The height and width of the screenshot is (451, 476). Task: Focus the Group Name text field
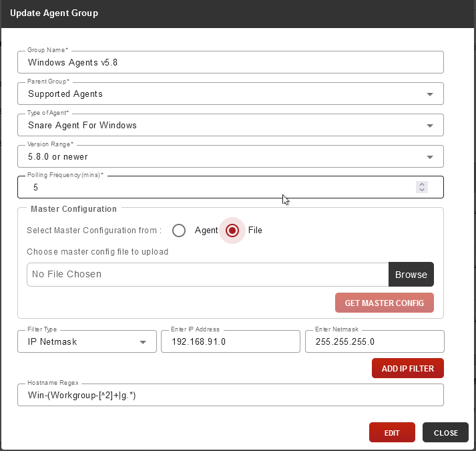tap(230, 62)
